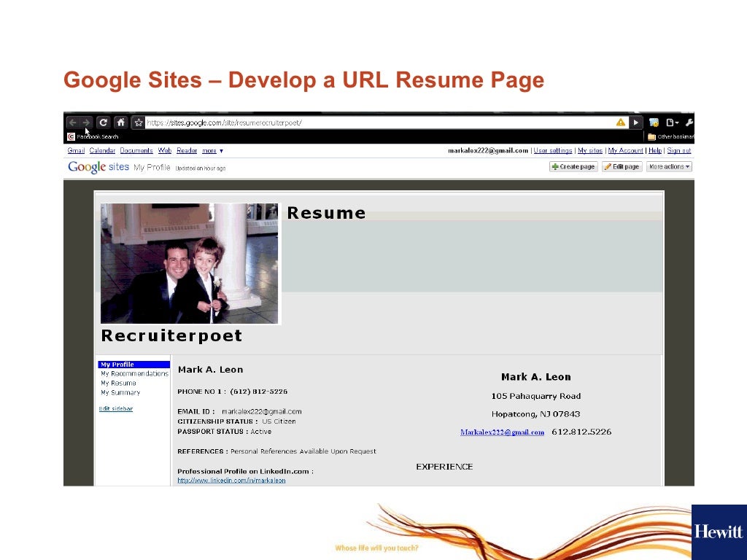Open the Calendar link

(x=102, y=150)
